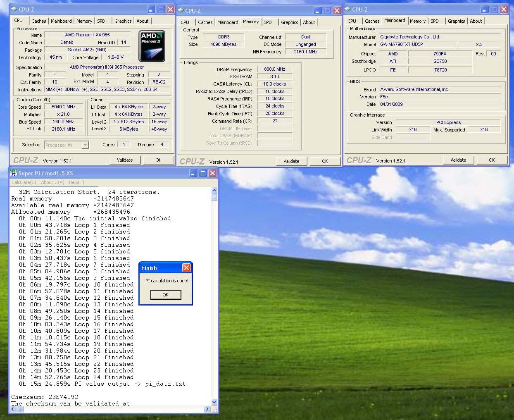The image size is (514, 420).
Task: Select About tab in right CPU-Z window
Action: (x=476, y=21)
